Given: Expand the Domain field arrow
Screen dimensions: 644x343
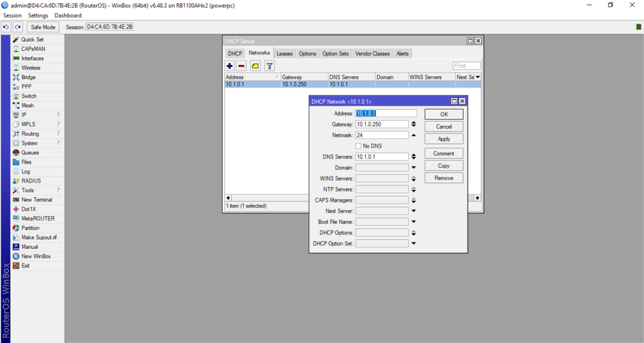Looking at the screenshot, I should [x=413, y=168].
